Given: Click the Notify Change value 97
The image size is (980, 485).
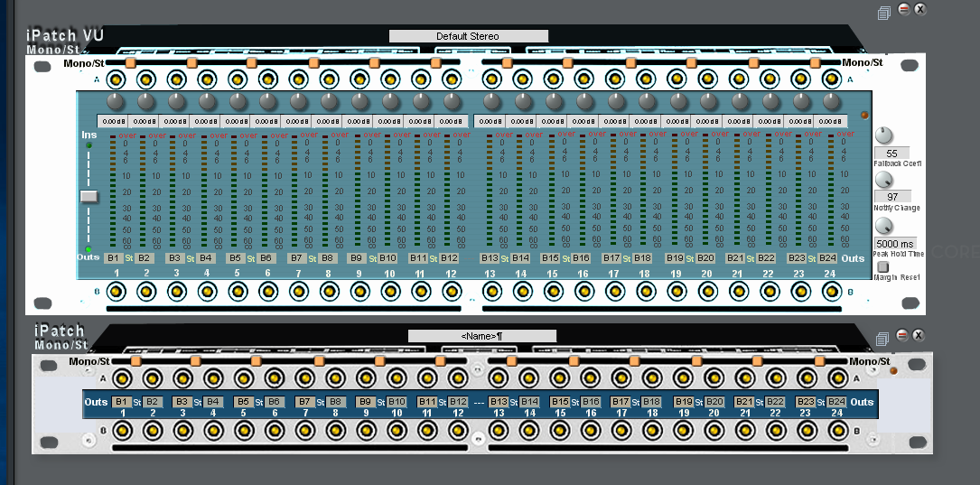Looking at the screenshot, I should (892, 197).
